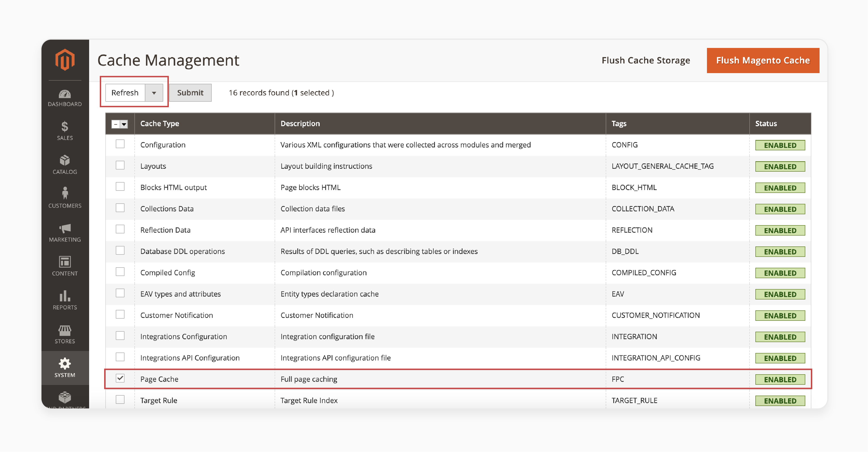The width and height of the screenshot is (868, 452).
Task: Click the COLLECTION_DATA tag cell
Action: (x=643, y=208)
